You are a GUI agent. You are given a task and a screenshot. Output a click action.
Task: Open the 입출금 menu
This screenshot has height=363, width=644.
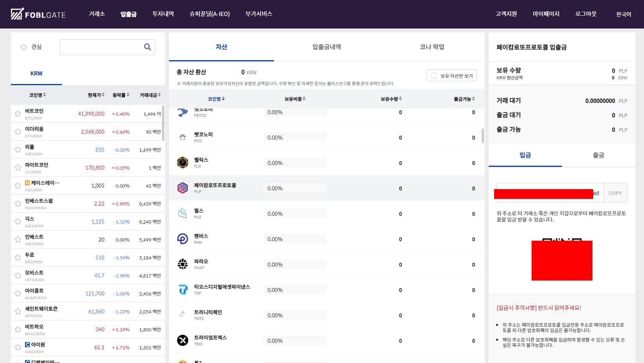pyautogui.click(x=128, y=14)
